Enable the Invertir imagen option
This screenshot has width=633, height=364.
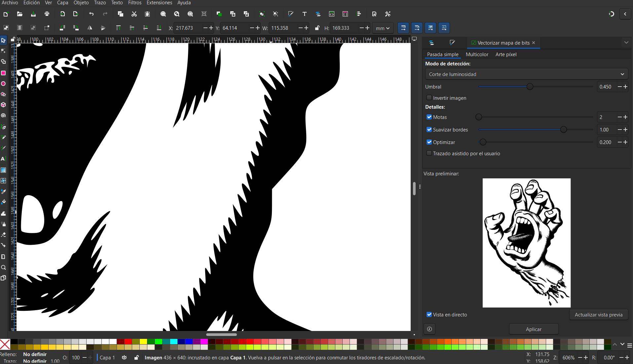(x=429, y=97)
